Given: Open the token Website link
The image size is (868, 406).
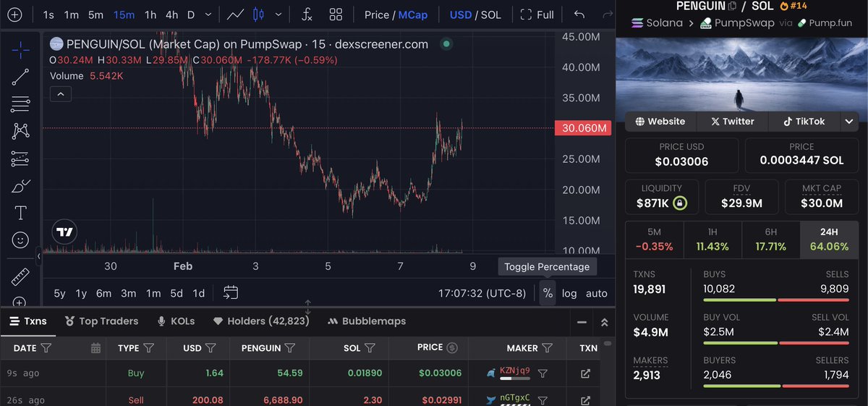Looking at the screenshot, I should pyautogui.click(x=660, y=122).
